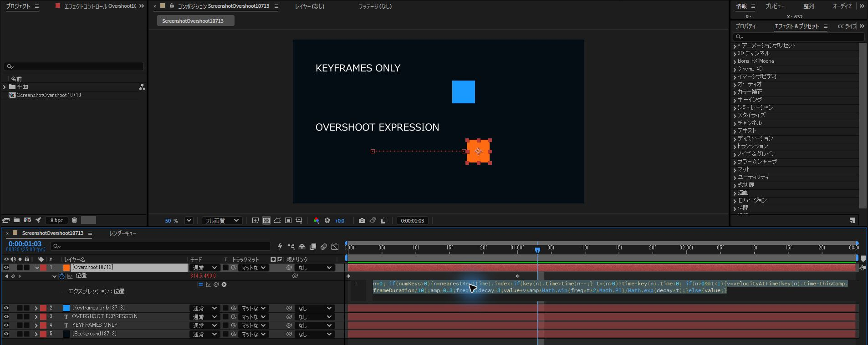868x345 pixels.
Task: Hide the Background18713 layer
Action: [6, 334]
